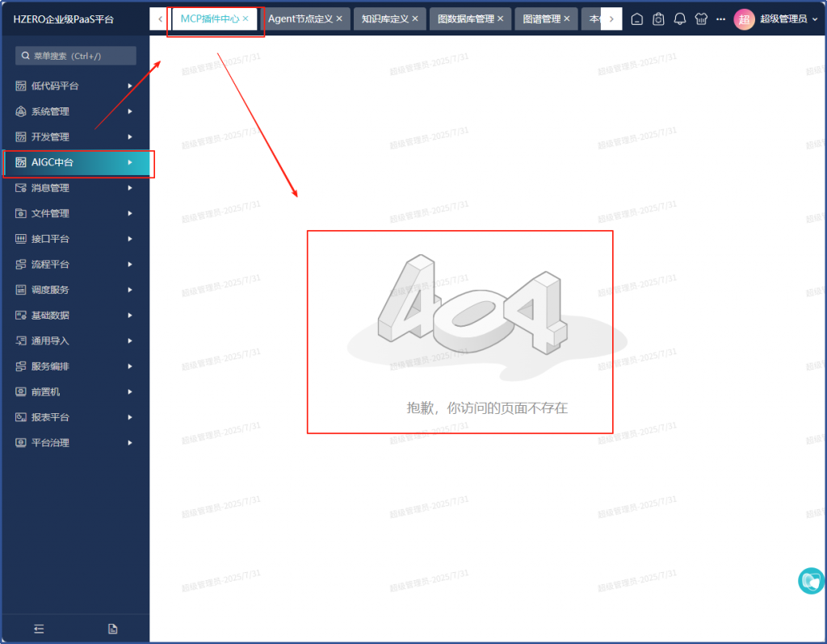Switch to the Agent节点定义 tab
827x644 pixels.
[300, 19]
